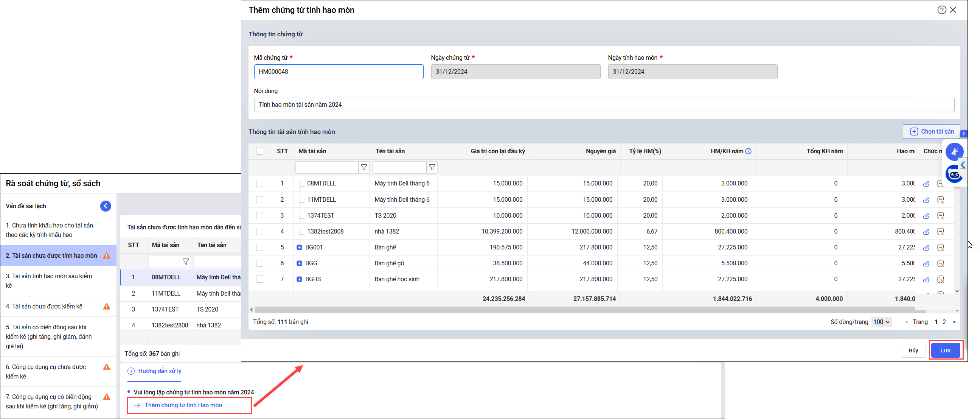Open the rows-per-page dropdown showing 100
980x419 pixels.
click(x=881, y=322)
